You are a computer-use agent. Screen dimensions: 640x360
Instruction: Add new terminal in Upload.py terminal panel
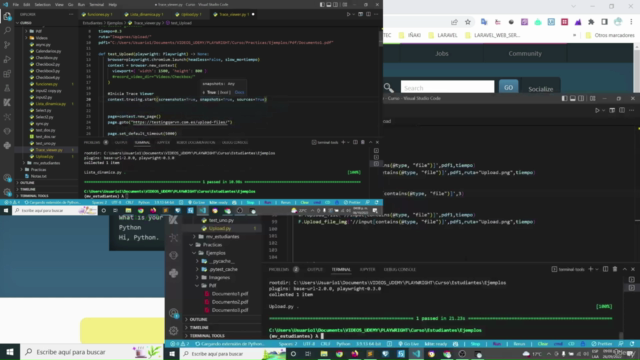591,269
